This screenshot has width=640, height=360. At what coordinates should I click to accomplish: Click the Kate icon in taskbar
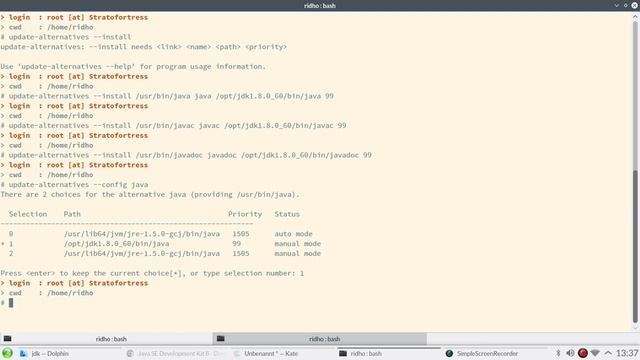pos(236,353)
